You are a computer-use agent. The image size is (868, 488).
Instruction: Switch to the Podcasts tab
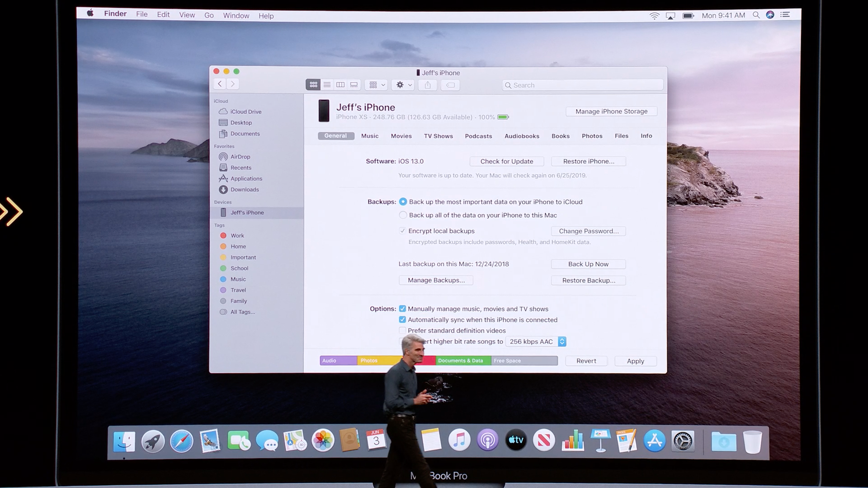[x=478, y=136]
